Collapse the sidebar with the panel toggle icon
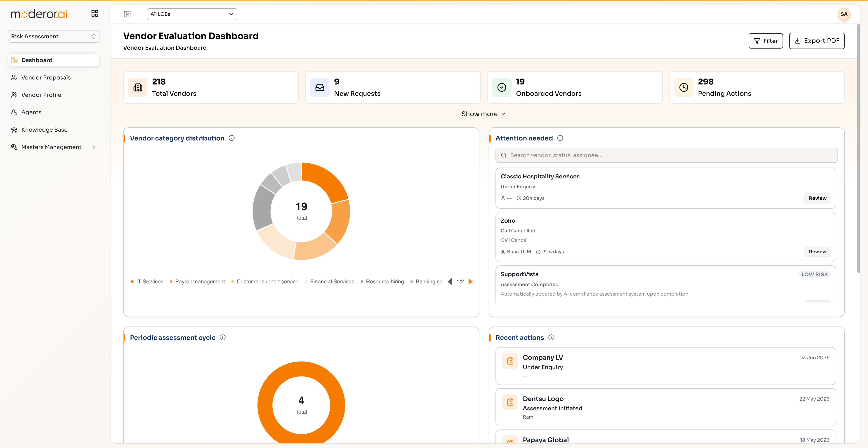The image size is (868, 448). [127, 14]
